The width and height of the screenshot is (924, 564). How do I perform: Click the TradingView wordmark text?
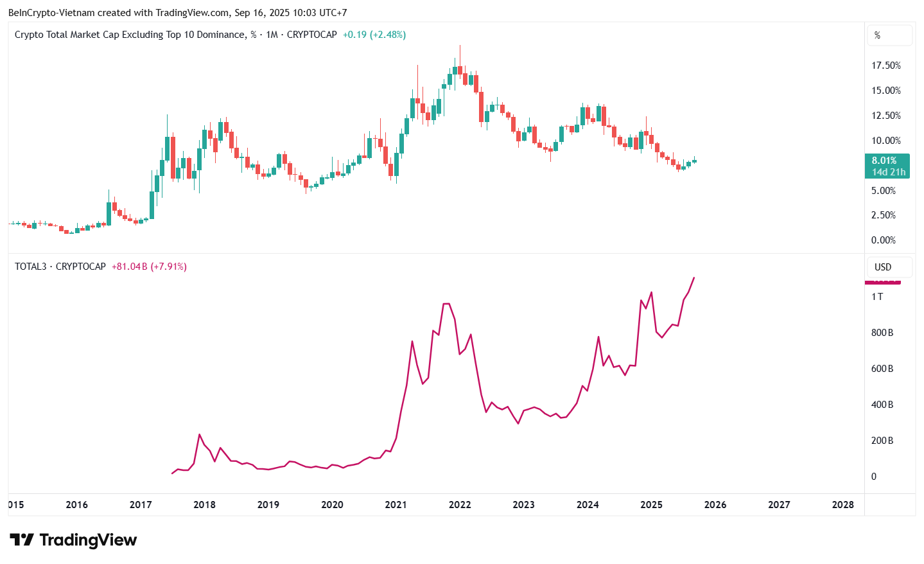click(88, 540)
